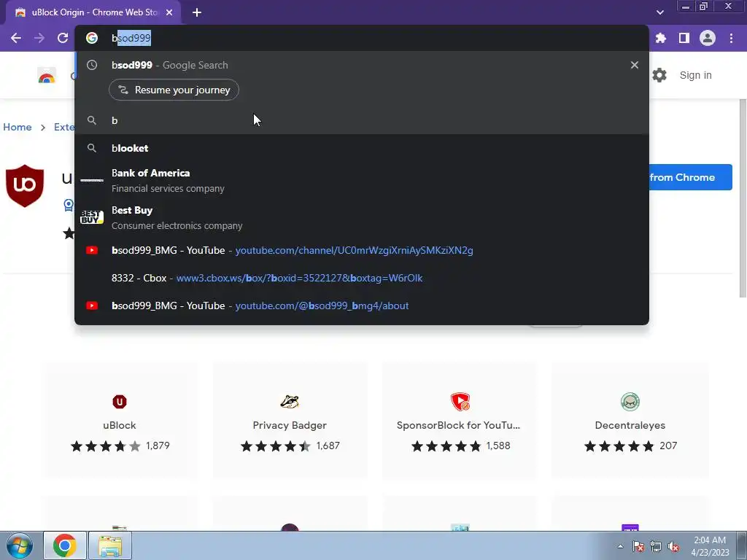Click the Google icon in the address bar
Screen dimensions: 747x560
(x=92, y=38)
